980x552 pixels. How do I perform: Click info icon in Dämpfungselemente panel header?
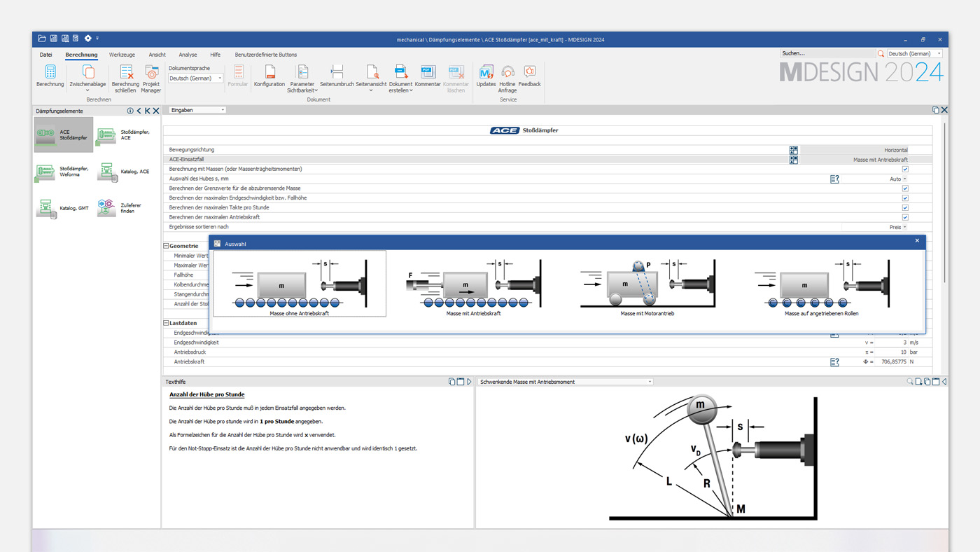pos(130,111)
